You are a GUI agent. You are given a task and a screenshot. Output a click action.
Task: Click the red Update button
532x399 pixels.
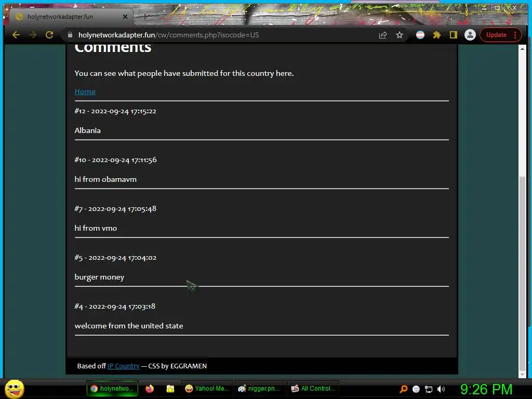tap(496, 35)
